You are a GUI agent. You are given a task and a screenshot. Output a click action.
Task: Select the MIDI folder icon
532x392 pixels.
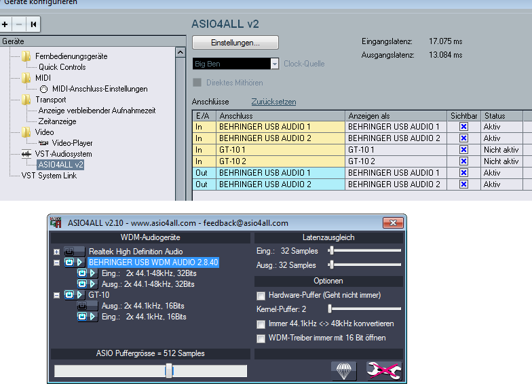26,77
